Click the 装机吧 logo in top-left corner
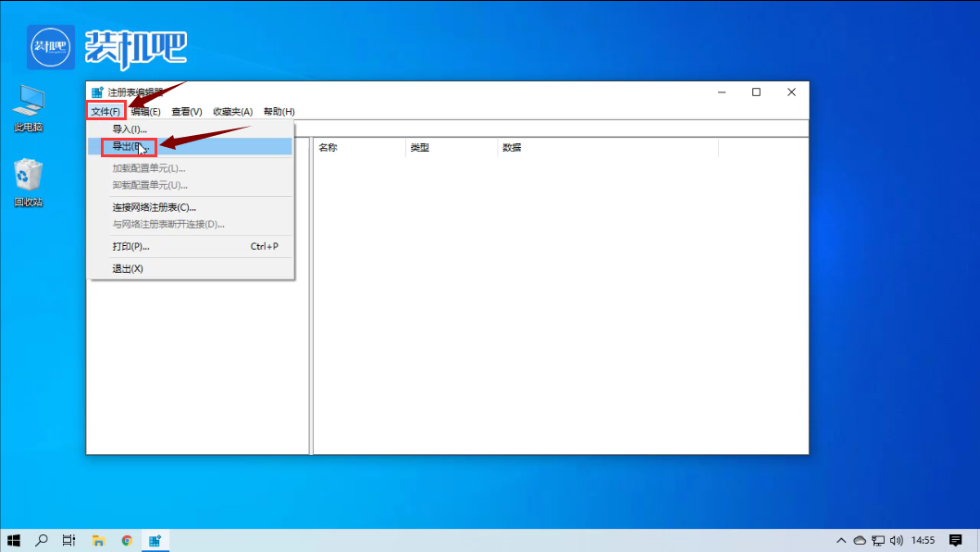 (x=50, y=46)
